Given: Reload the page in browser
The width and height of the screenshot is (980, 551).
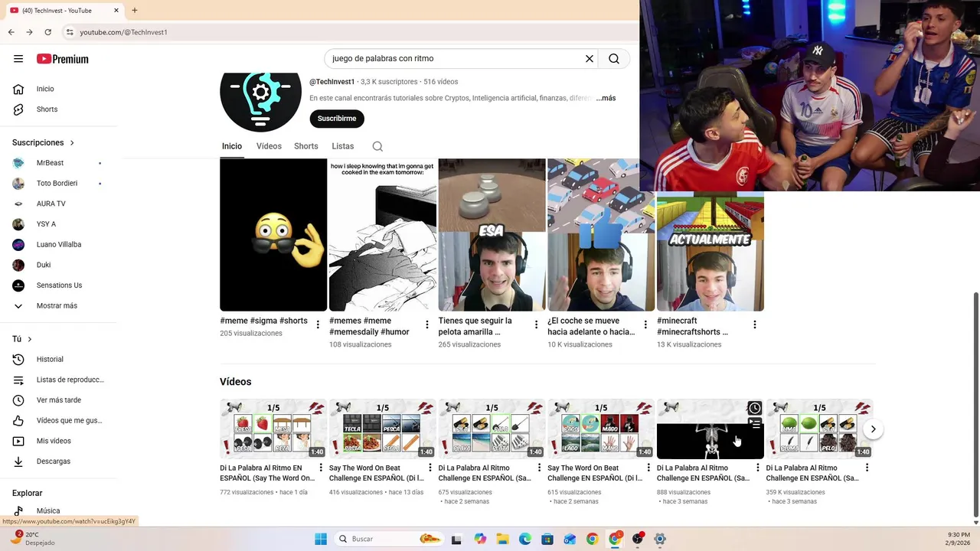Looking at the screenshot, I should (x=47, y=32).
